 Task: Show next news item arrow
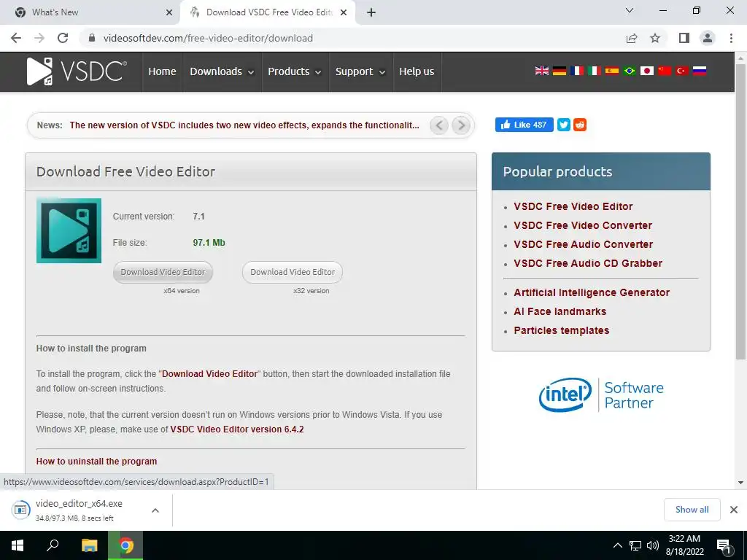point(461,125)
